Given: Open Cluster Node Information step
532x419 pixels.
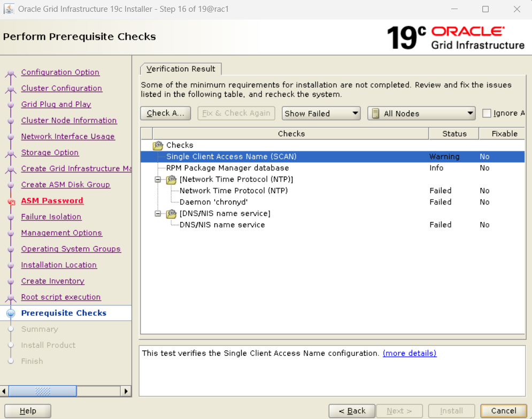Looking at the screenshot, I should click(x=69, y=120).
